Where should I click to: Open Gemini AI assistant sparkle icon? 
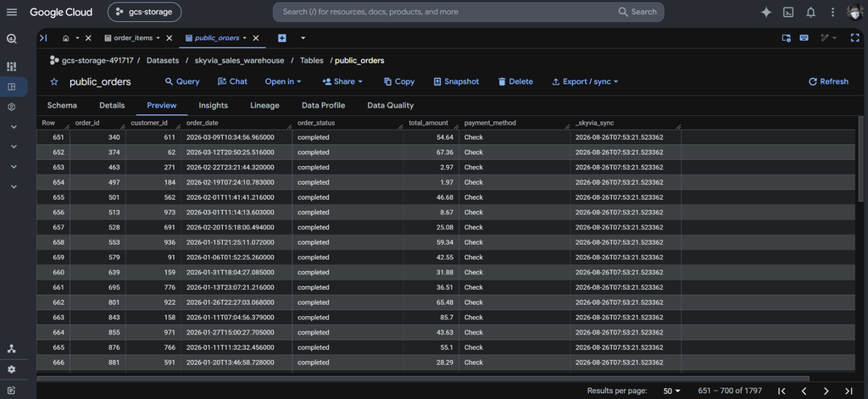click(766, 12)
